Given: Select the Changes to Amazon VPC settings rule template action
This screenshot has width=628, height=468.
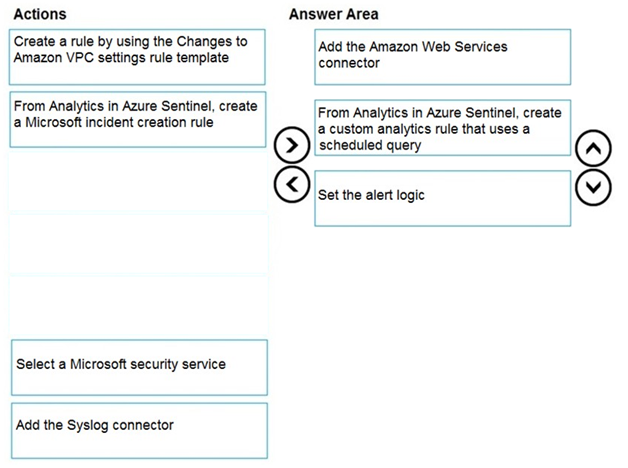Looking at the screenshot, I should [x=137, y=57].
